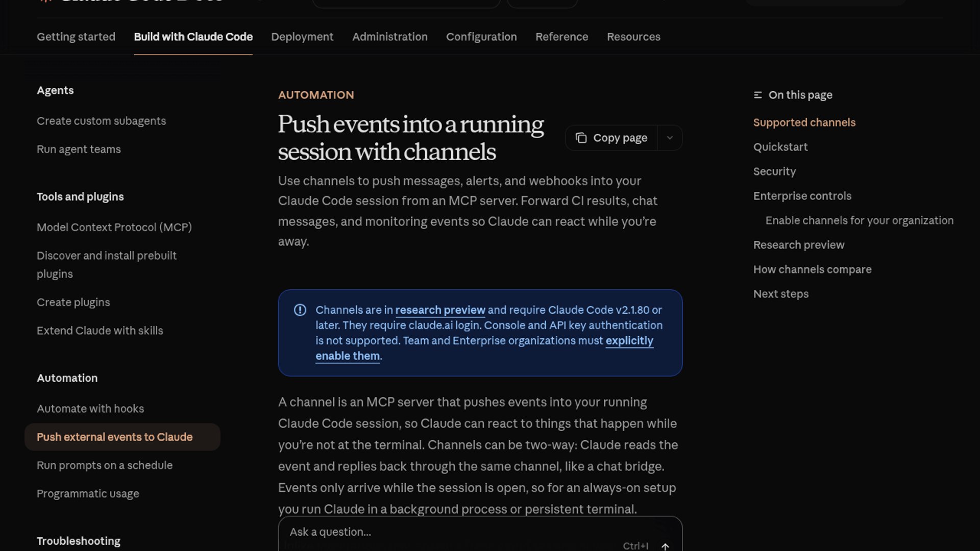
Task: Follow the research preview link
Action: click(x=440, y=310)
